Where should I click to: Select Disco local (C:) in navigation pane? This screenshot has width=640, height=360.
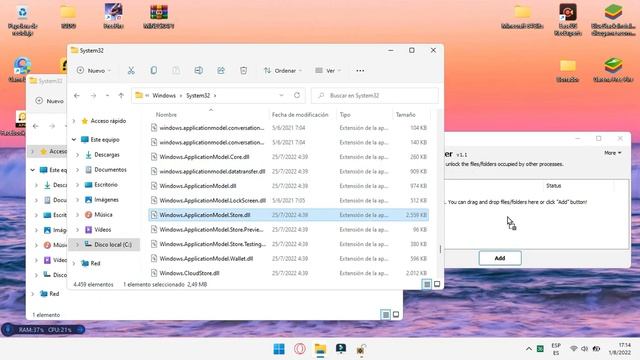point(104,244)
